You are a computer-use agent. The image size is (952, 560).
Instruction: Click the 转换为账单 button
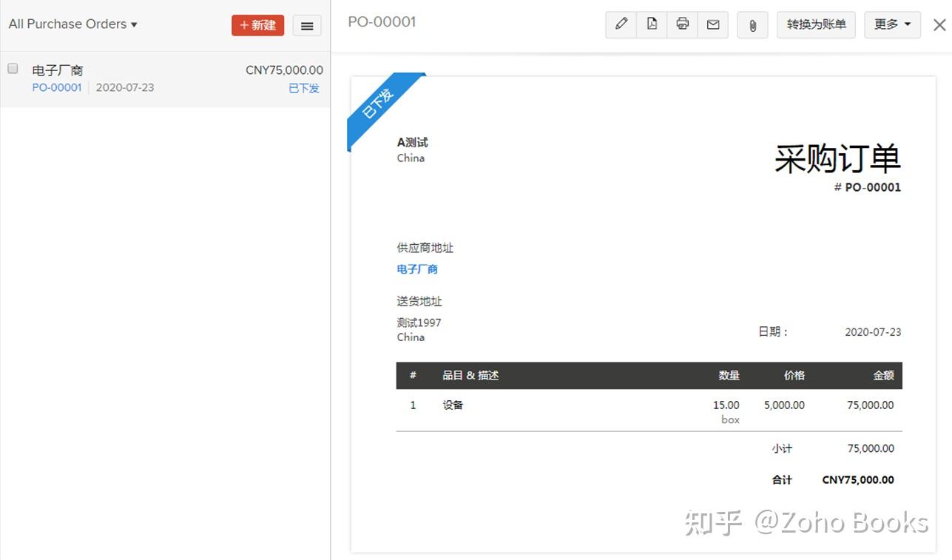816,24
